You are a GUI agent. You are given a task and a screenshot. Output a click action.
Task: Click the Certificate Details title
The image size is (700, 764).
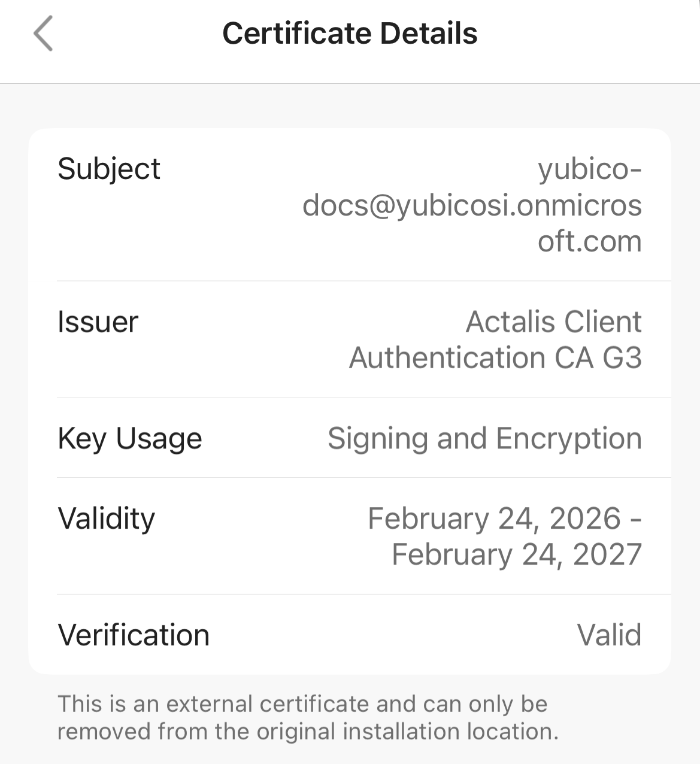[350, 34]
